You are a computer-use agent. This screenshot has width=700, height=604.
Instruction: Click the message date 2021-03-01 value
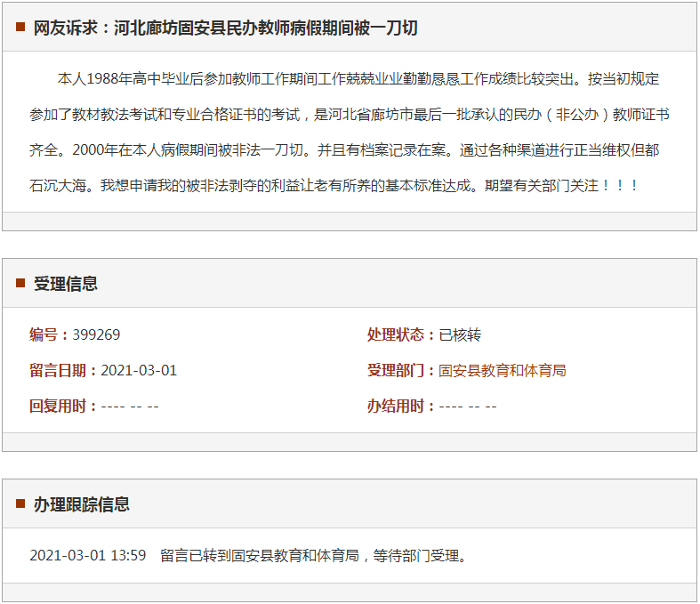[x=139, y=370]
